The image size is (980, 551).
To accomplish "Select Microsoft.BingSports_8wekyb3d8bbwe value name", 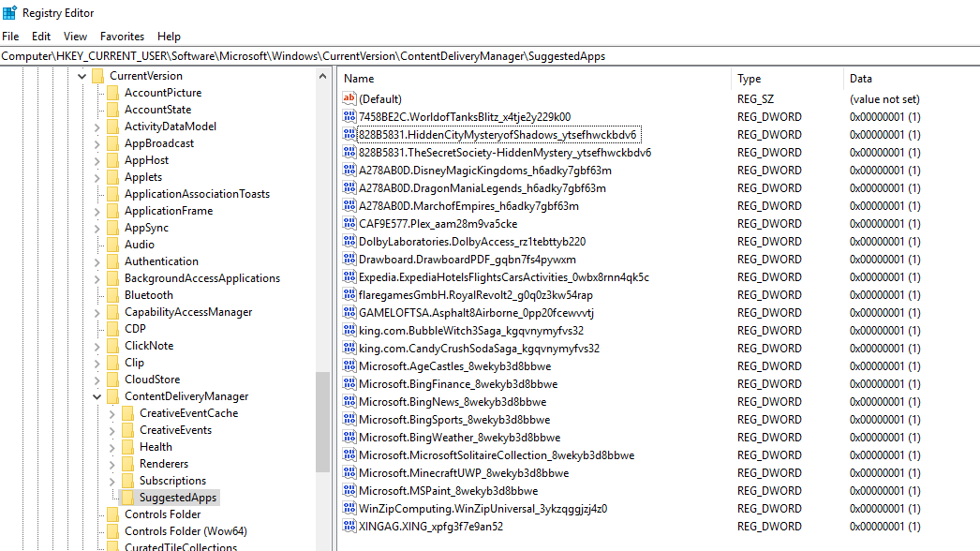I will pos(454,420).
